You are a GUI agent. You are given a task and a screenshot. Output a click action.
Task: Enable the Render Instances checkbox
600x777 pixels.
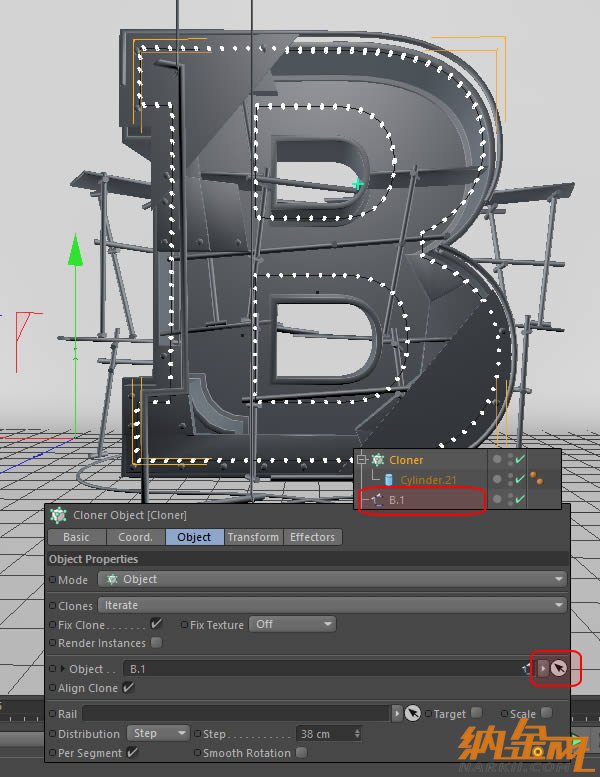click(x=156, y=643)
